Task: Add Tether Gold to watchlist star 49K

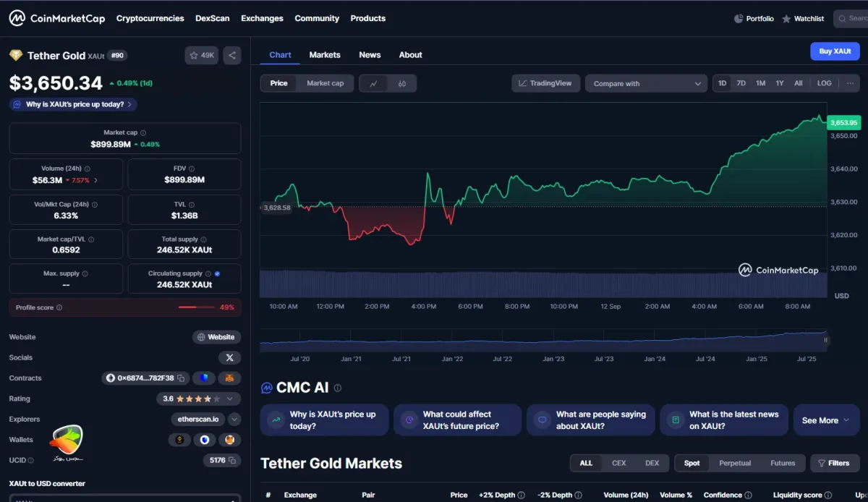Action: tap(202, 55)
